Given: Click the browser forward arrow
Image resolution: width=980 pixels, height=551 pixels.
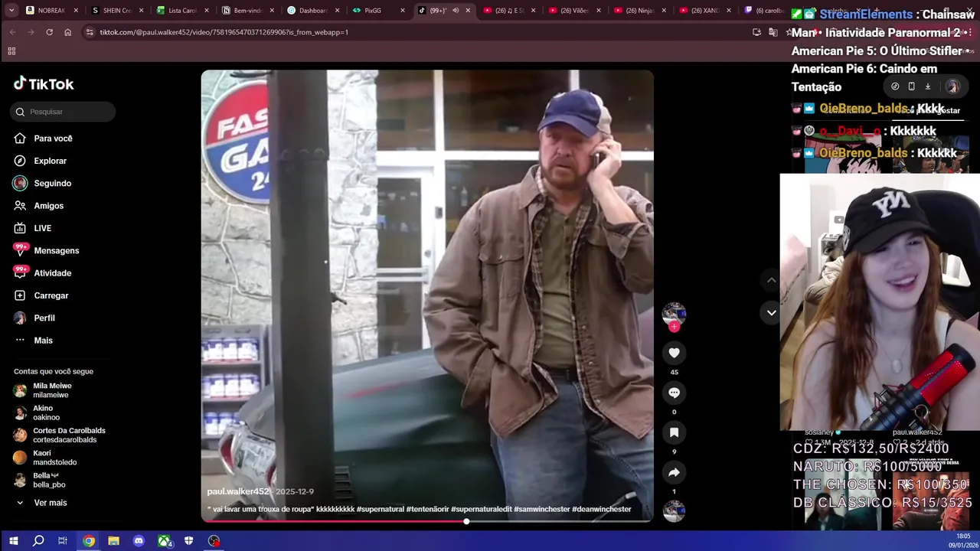Looking at the screenshot, I should tap(31, 32).
